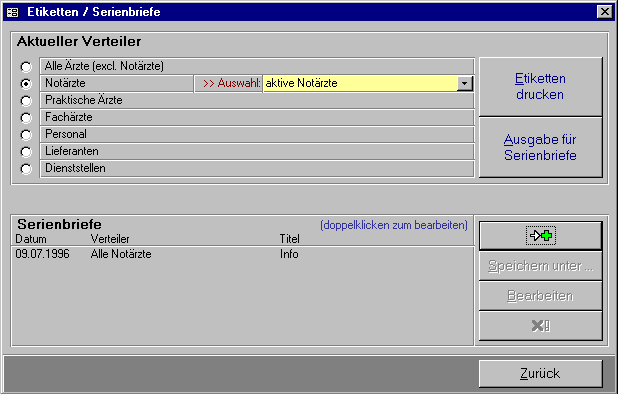Click the Titel column header
The height and width of the screenshot is (394, 618).
[290, 239]
